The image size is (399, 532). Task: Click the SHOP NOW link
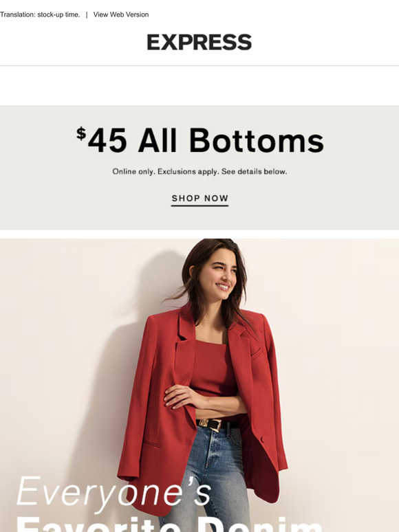[x=199, y=198]
